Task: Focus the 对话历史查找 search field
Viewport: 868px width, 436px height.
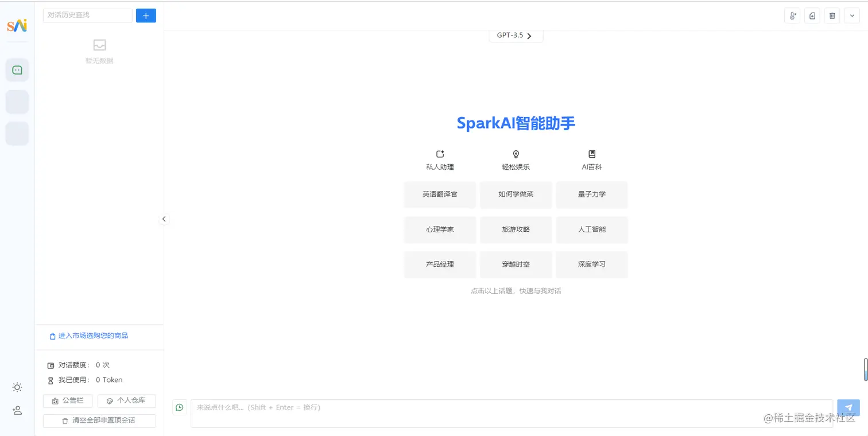Action: click(87, 15)
